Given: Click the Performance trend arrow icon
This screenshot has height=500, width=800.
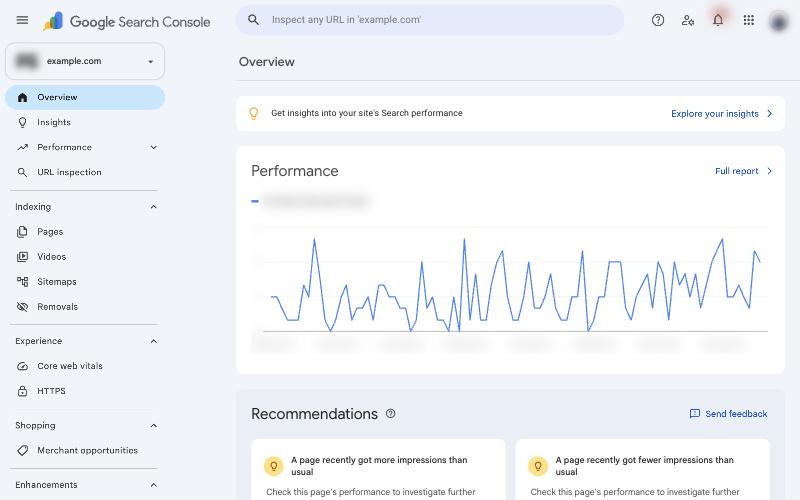Looking at the screenshot, I should click(22, 147).
